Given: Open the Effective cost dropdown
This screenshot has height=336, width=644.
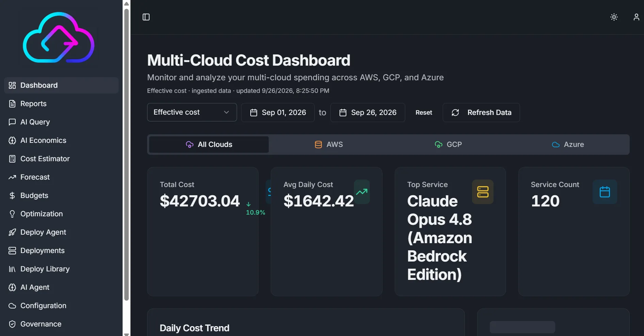Looking at the screenshot, I should (192, 112).
